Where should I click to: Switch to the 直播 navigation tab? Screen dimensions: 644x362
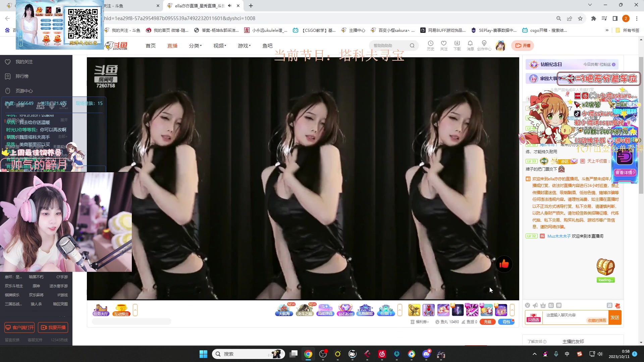coord(172,46)
